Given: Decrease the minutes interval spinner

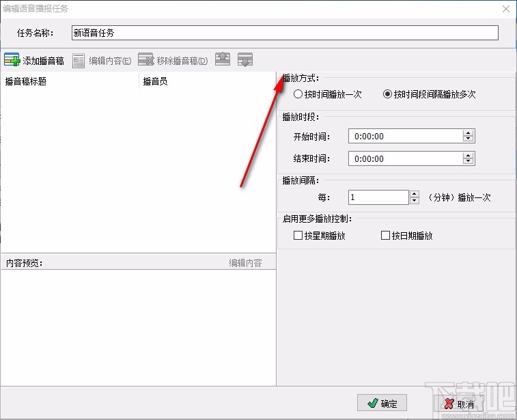Looking at the screenshot, I should (415, 201).
